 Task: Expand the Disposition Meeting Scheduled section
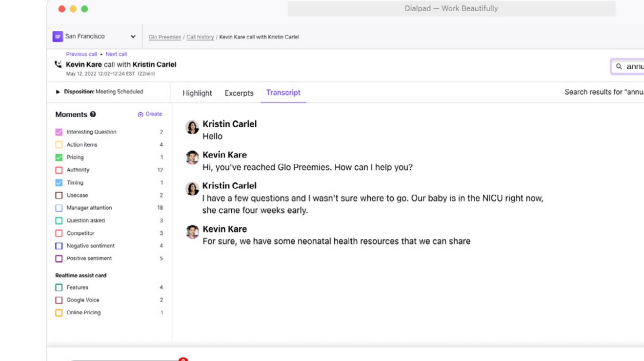(x=58, y=92)
